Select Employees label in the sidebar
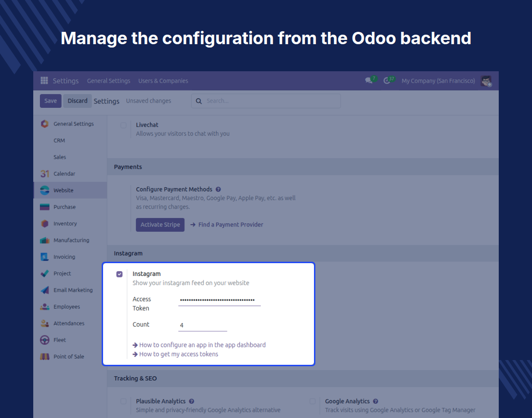The width and height of the screenshot is (532, 418). click(x=67, y=307)
